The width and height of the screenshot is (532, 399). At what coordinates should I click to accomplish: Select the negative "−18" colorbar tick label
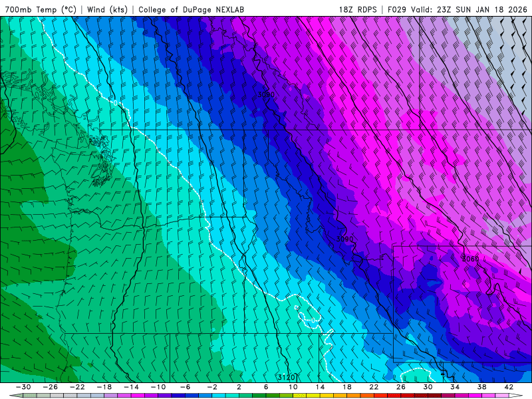(x=104, y=387)
